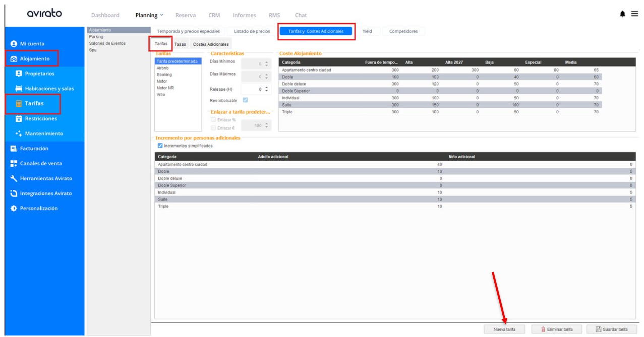This screenshot has width=644, height=337.
Task: Click the Propietarios sidebar icon
Action: [19, 74]
